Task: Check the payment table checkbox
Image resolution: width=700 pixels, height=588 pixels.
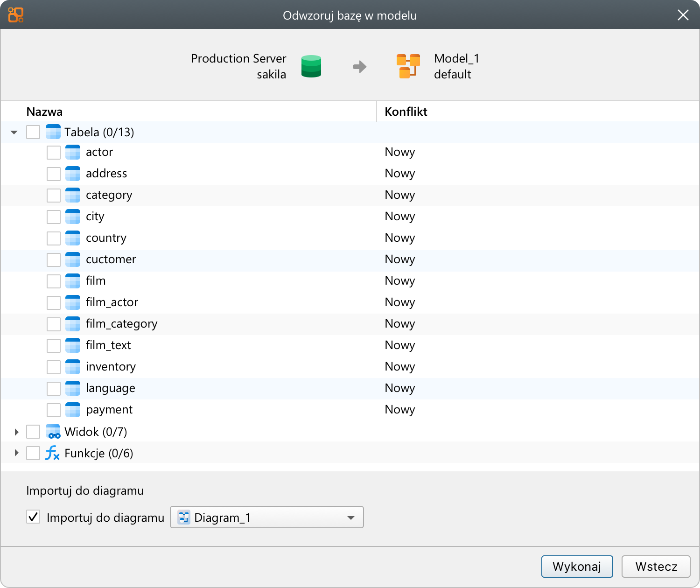Action: click(x=54, y=410)
